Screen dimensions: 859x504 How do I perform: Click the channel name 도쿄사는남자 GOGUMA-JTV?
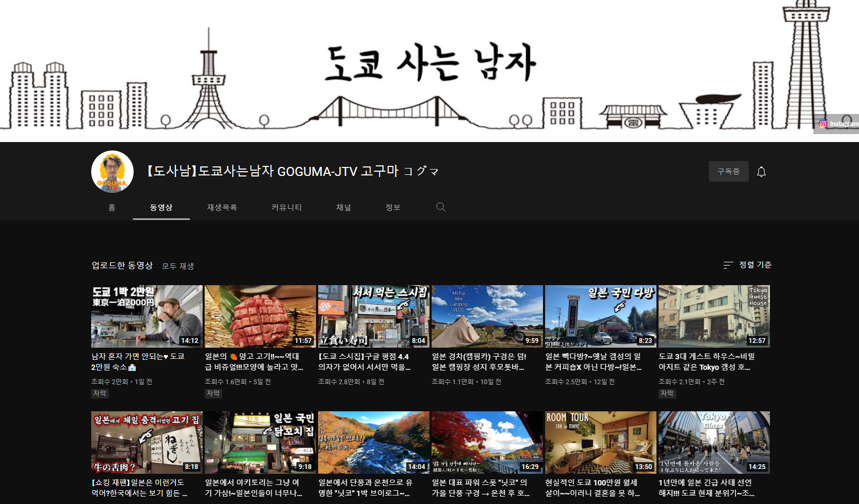(x=292, y=171)
